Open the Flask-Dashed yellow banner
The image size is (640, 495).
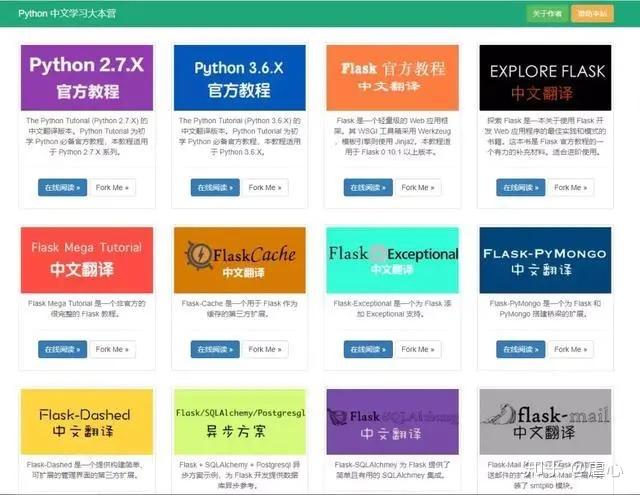(x=87, y=422)
